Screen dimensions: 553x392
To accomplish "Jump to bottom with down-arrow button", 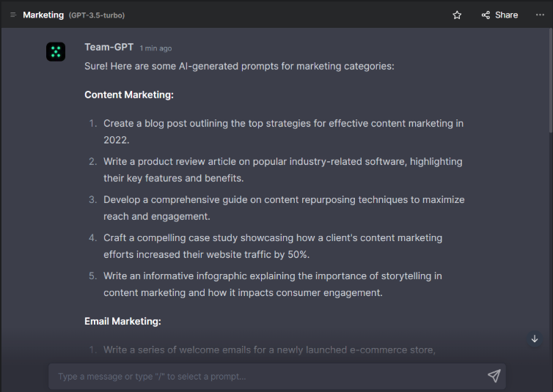I will click(x=534, y=339).
